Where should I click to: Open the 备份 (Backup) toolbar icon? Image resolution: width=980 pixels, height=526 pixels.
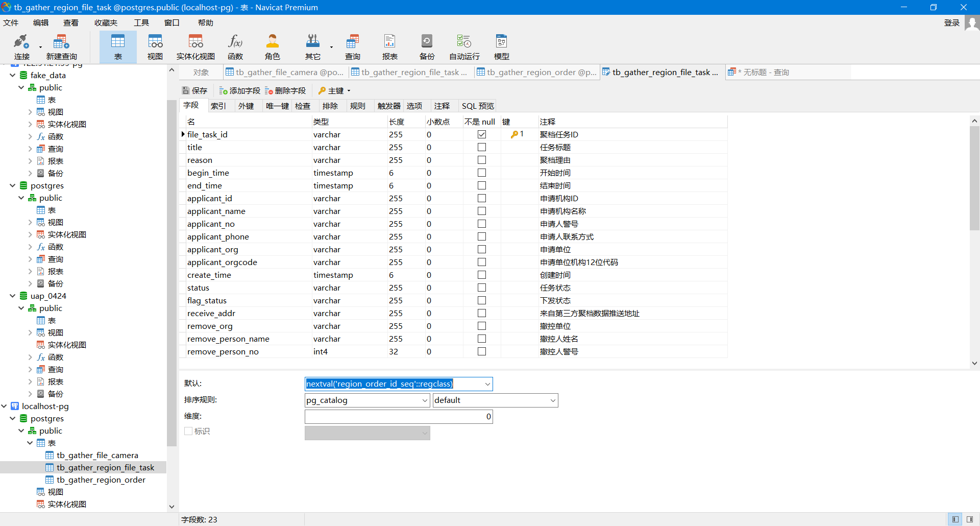tap(427, 46)
